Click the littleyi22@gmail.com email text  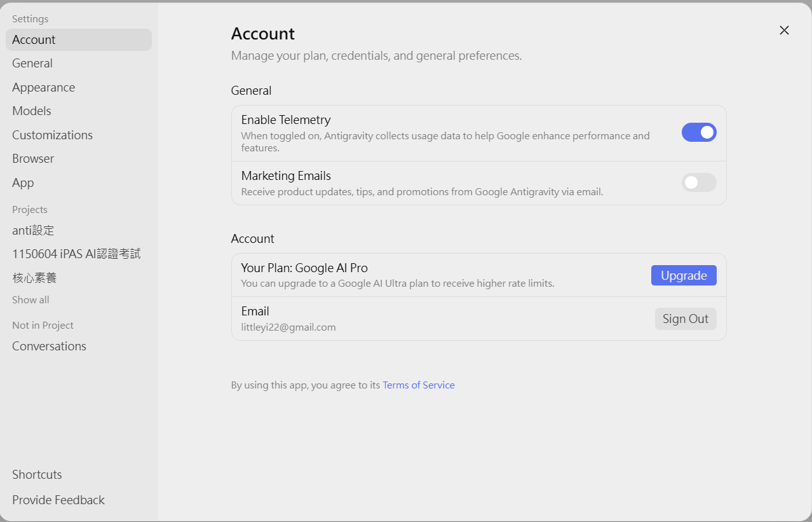coord(288,327)
